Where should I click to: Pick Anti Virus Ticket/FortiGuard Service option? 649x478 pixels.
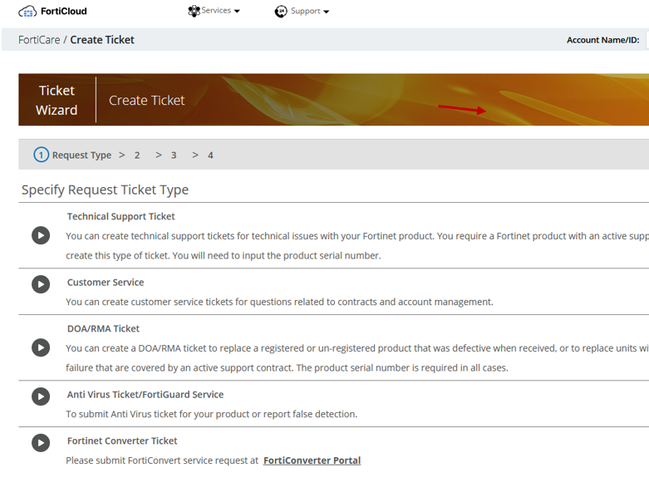[145, 394]
